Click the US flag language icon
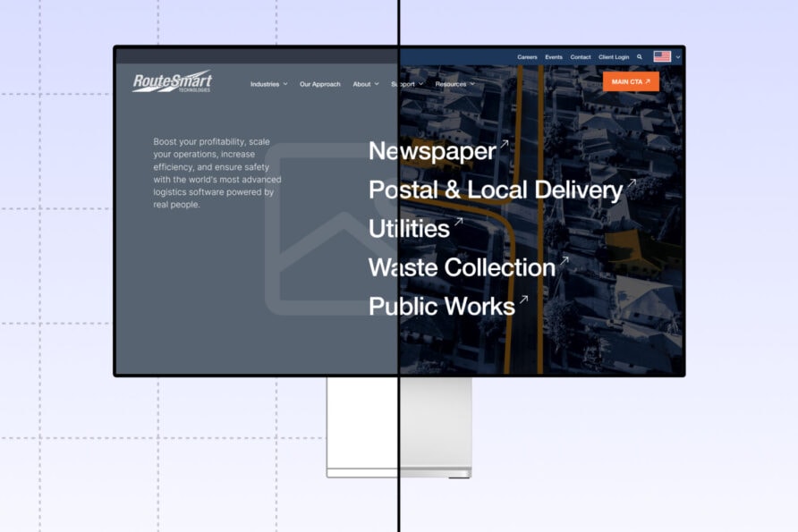 tap(662, 56)
